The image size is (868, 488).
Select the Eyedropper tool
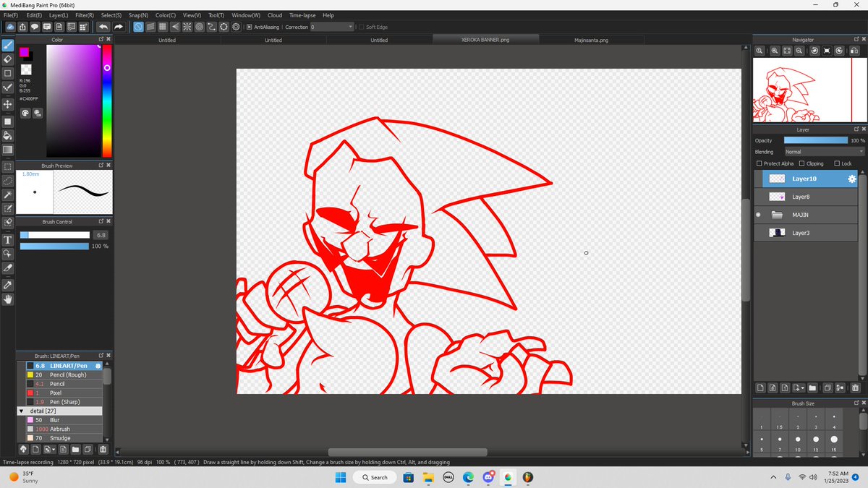point(8,285)
